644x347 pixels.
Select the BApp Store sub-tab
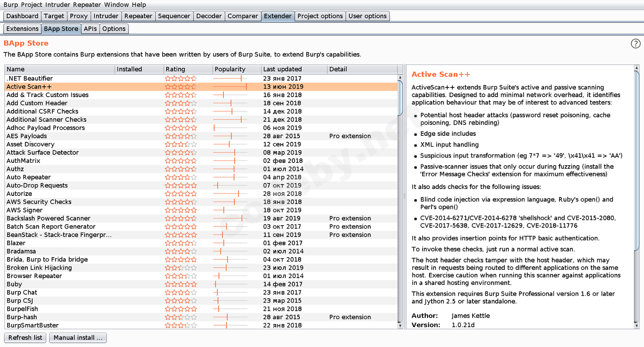pyautogui.click(x=61, y=29)
